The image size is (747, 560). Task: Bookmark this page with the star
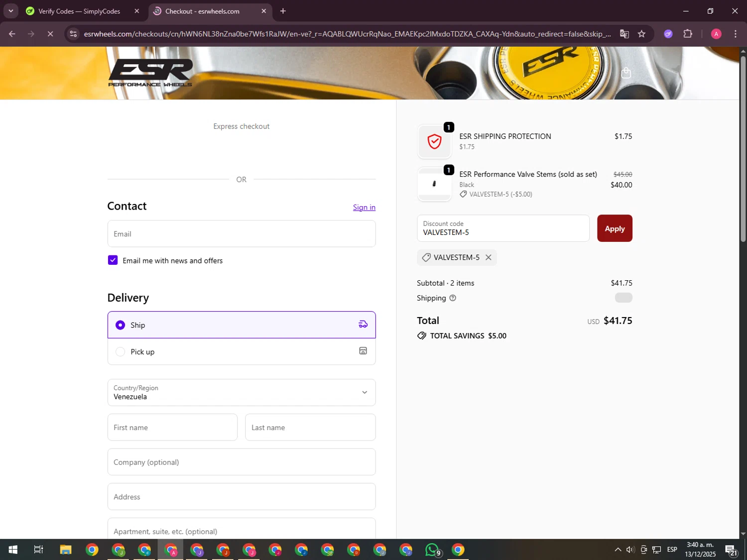(641, 34)
